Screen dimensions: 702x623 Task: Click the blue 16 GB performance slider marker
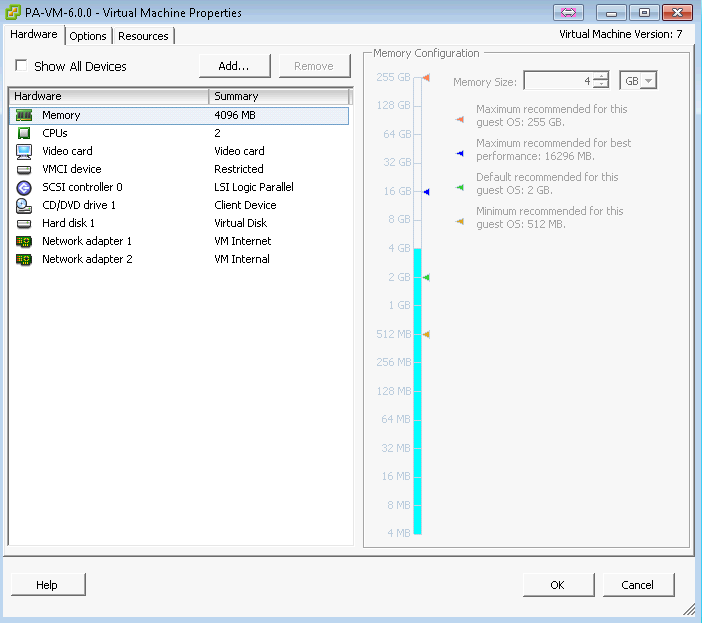[426, 192]
